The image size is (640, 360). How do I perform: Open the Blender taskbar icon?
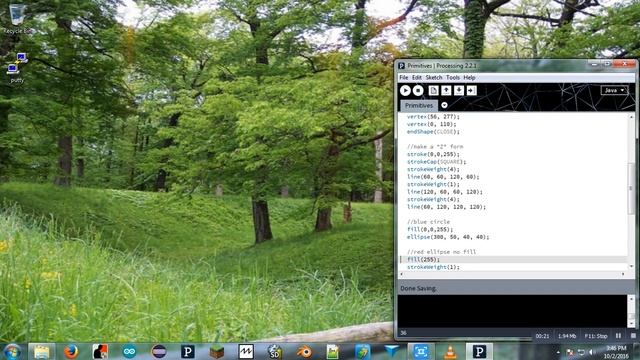point(304,351)
